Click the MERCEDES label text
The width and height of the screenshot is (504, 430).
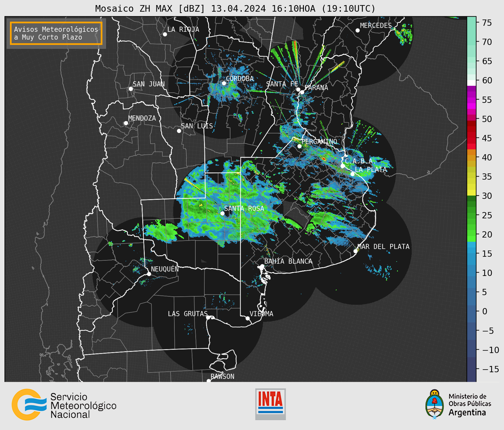coord(376,26)
